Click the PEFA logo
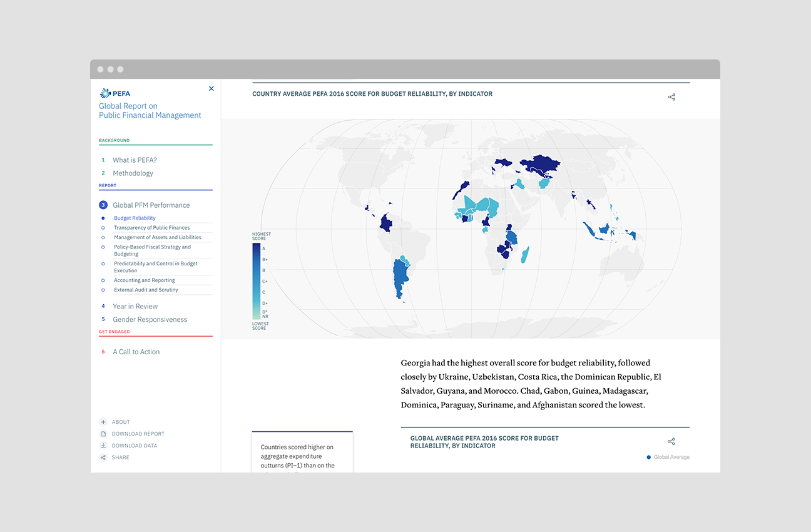The width and height of the screenshot is (811, 532). [x=115, y=93]
